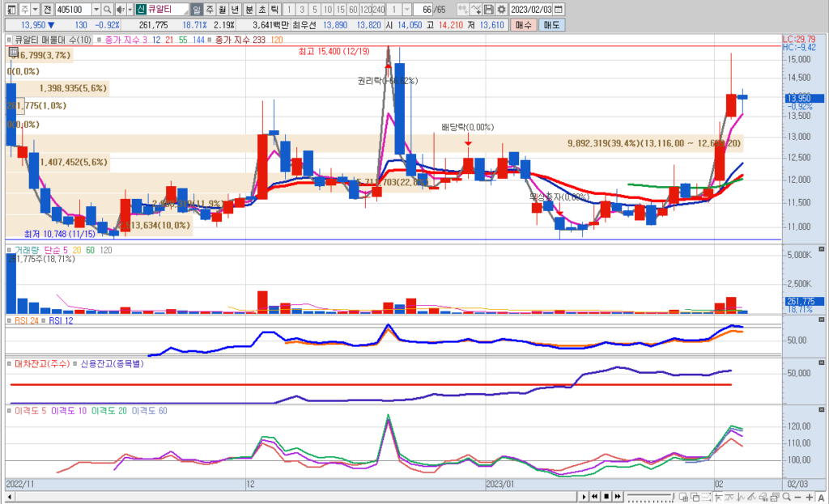Viewport: 829px width, 504px height.
Task: Open the dropdown arrow beside speaker icon
Action: pos(130,9)
